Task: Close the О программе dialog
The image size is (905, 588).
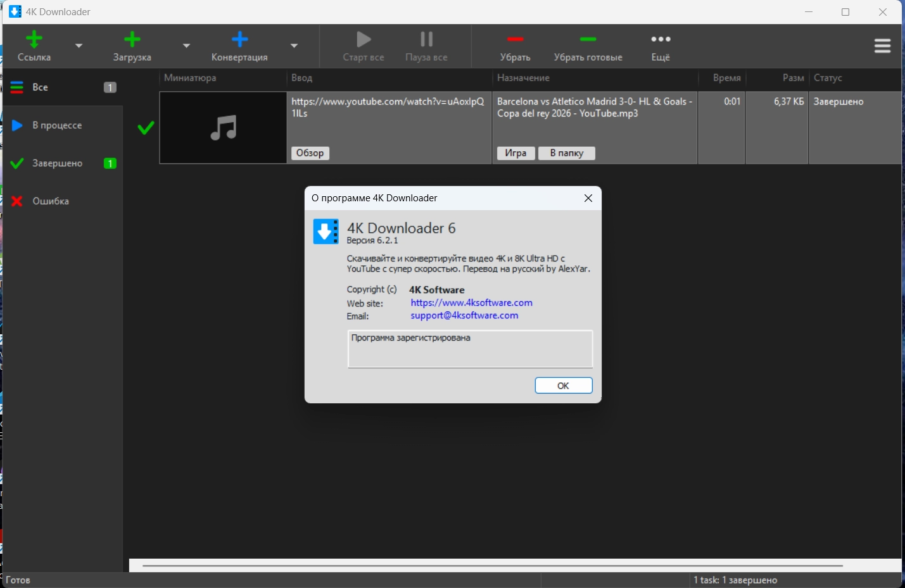Action: coord(588,198)
